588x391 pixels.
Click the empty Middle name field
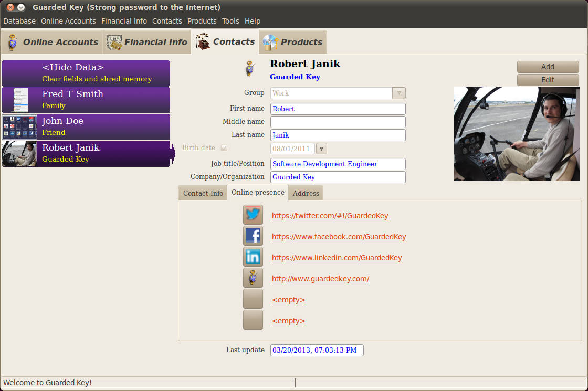338,122
